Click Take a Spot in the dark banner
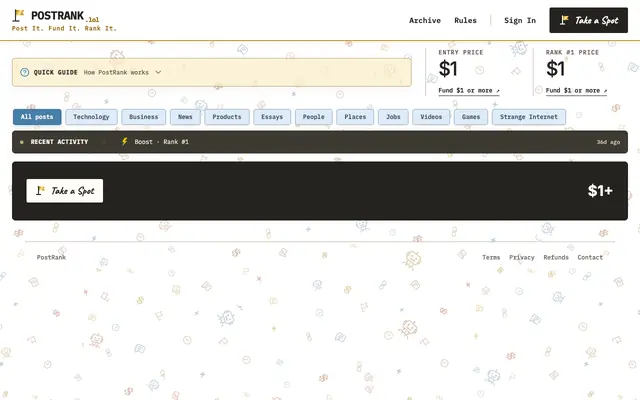The width and height of the screenshot is (640, 400). pos(64,191)
